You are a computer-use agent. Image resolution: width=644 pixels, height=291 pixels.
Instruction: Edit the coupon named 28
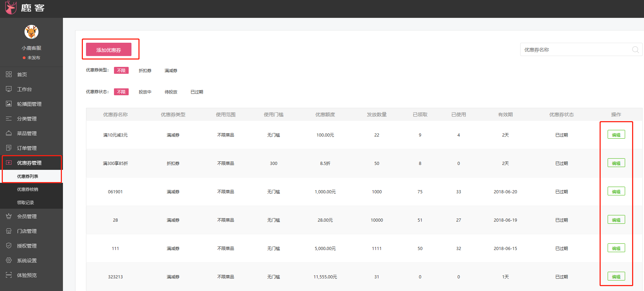tap(616, 220)
